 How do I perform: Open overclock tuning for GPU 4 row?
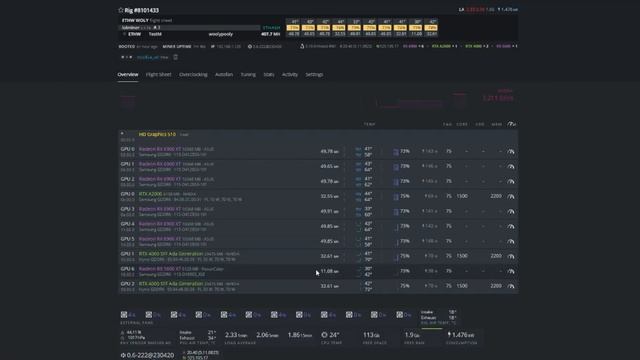click(x=511, y=226)
